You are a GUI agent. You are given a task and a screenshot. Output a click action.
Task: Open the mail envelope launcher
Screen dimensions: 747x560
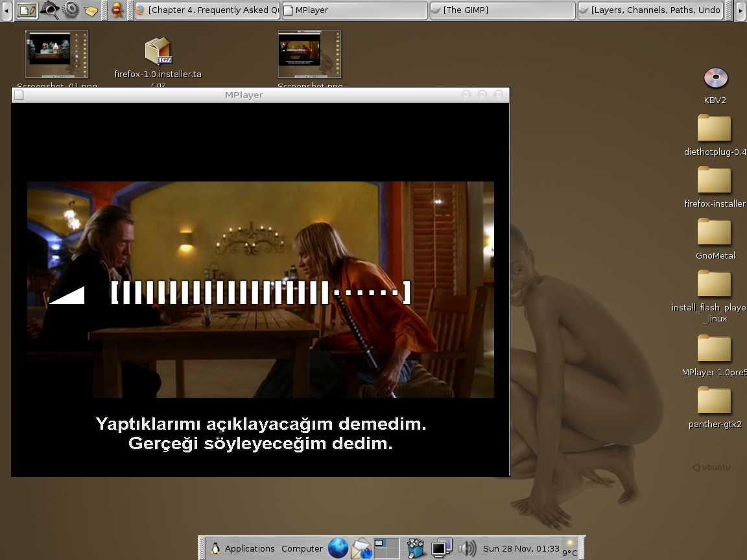(362, 548)
